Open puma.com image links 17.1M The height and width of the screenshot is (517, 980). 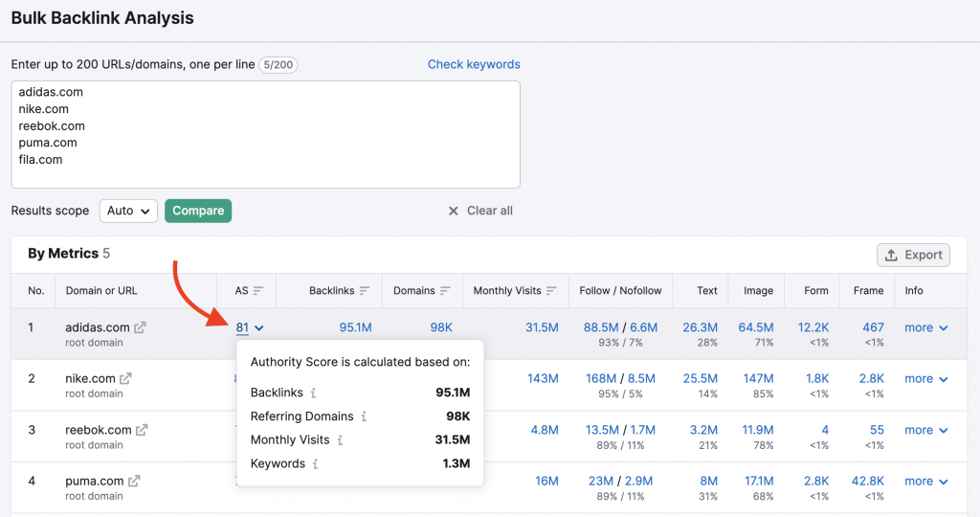(759, 482)
